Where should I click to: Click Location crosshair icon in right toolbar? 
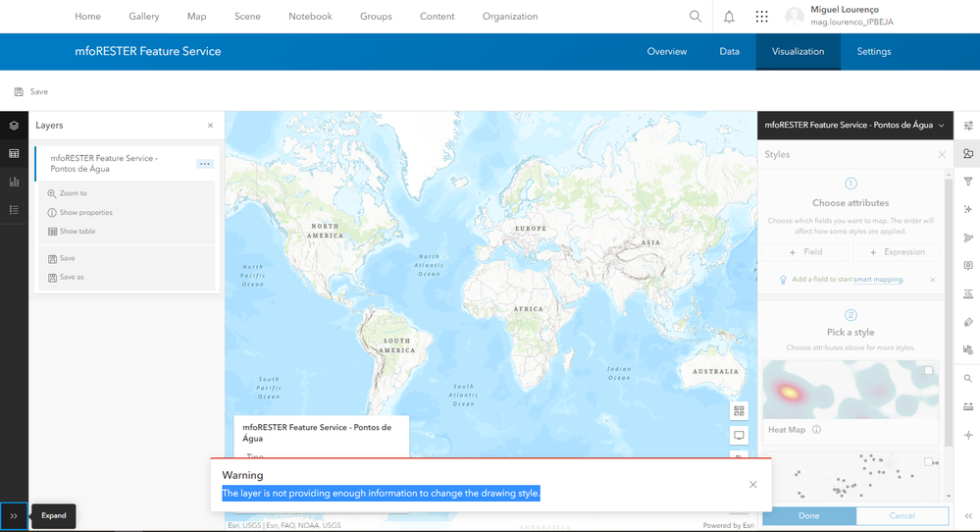click(x=968, y=435)
